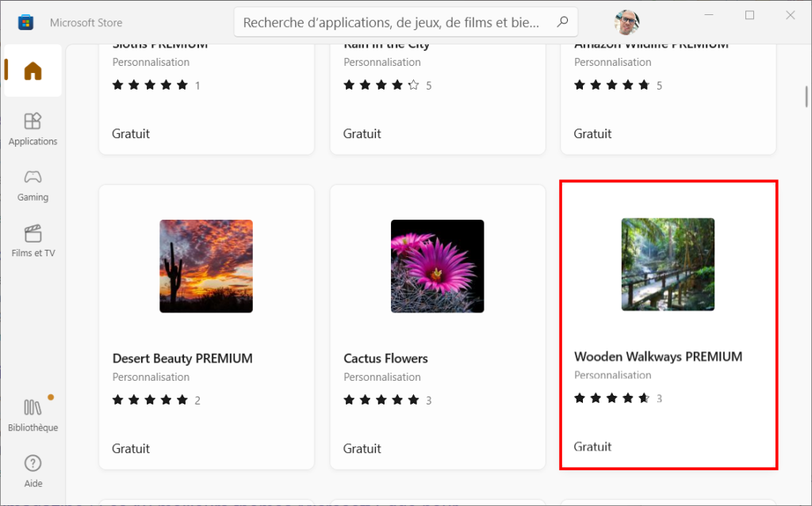The width and height of the screenshot is (812, 506).
Task: Open the Aide help page
Action: click(x=33, y=471)
